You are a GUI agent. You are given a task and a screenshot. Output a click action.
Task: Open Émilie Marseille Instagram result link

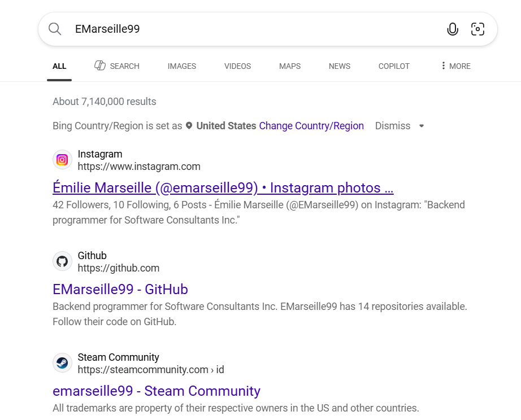(x=223, y=187)
